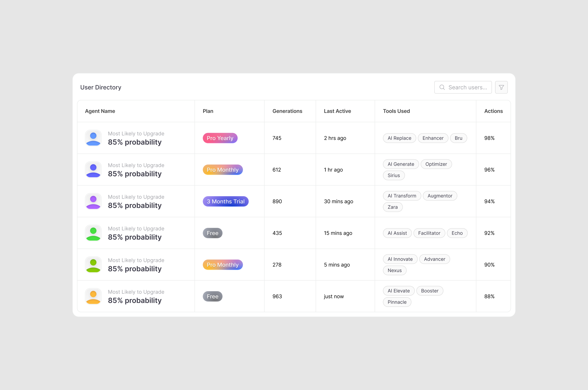Click the blue avatar in the first row
The height and width of the screenshot is (390, 588).
[93, 138]
